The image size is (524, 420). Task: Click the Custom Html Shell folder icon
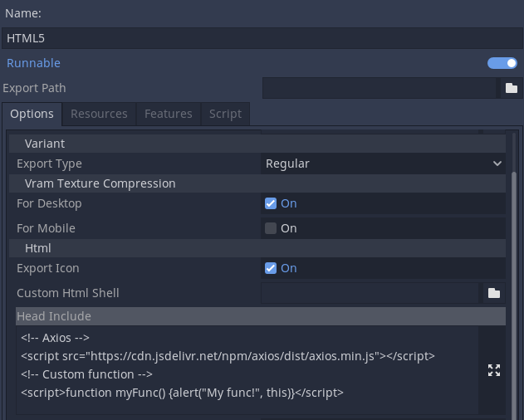click(493, 293)
